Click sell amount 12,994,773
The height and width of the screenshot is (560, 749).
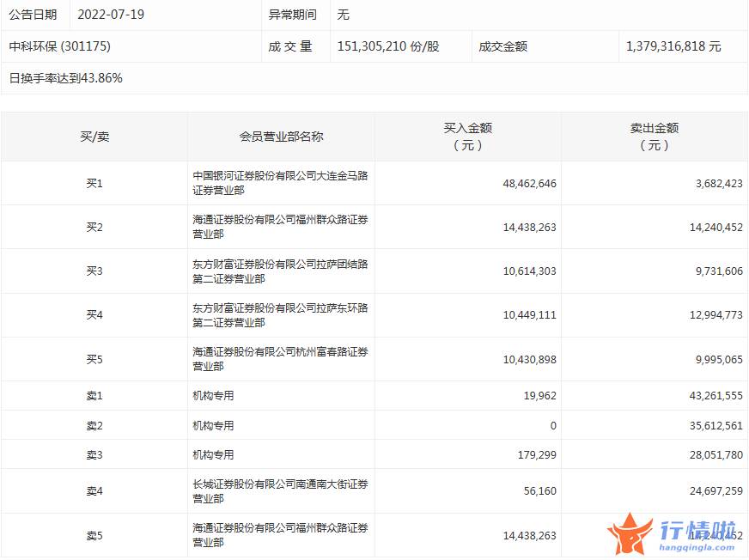pyautogui.click(x=716, y=315)
